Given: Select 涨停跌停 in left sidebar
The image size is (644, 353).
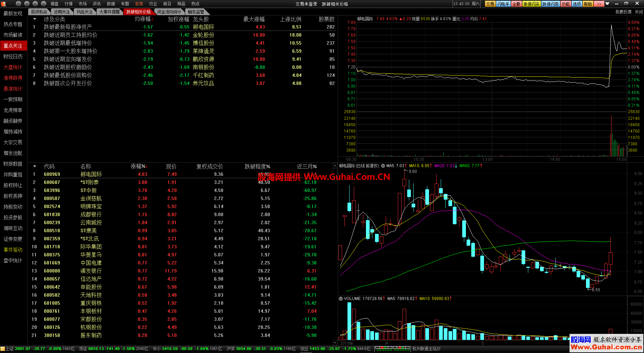Looking at the screenshot, I should (x=13, y=78).
